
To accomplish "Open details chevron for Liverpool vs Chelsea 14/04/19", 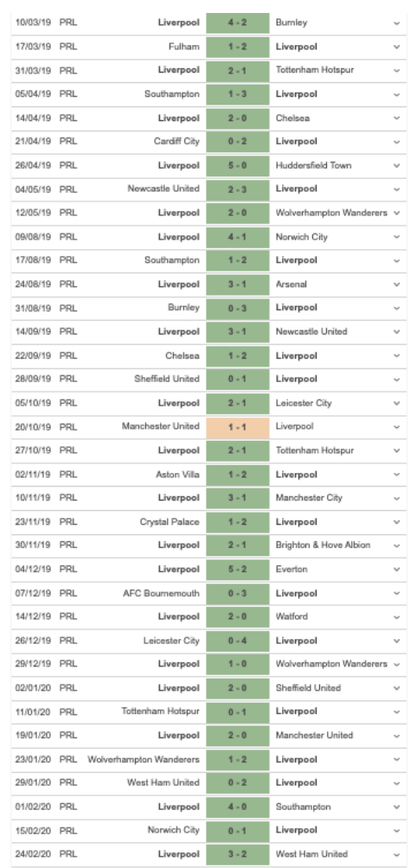I will 397,118.
